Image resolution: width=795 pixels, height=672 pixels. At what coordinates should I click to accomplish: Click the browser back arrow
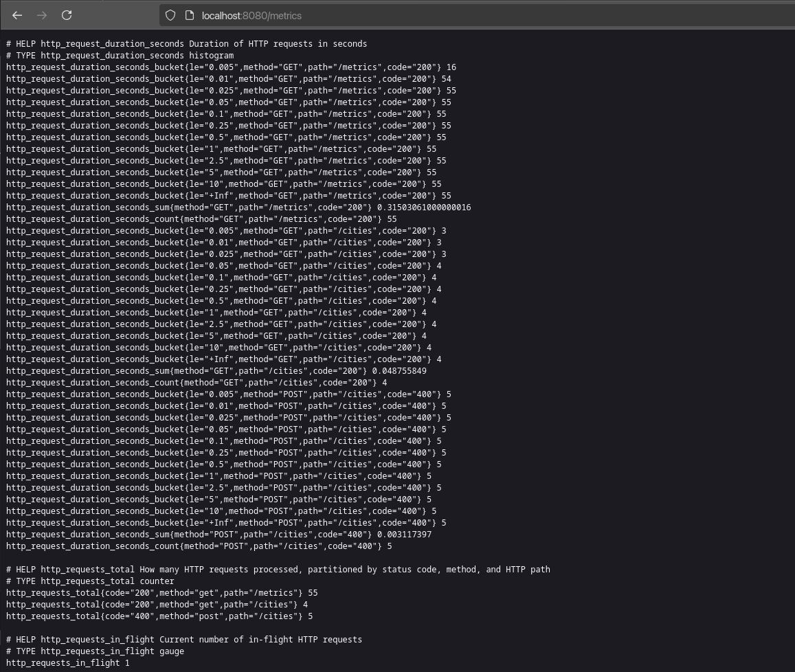pos(17,15)
